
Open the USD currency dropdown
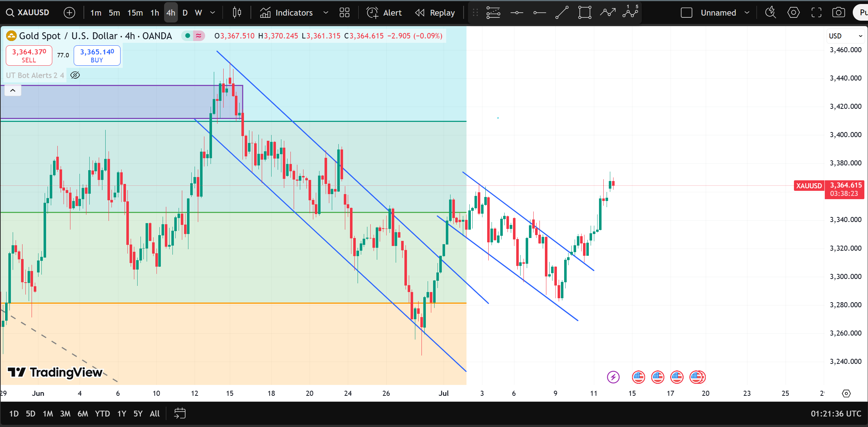845,36
